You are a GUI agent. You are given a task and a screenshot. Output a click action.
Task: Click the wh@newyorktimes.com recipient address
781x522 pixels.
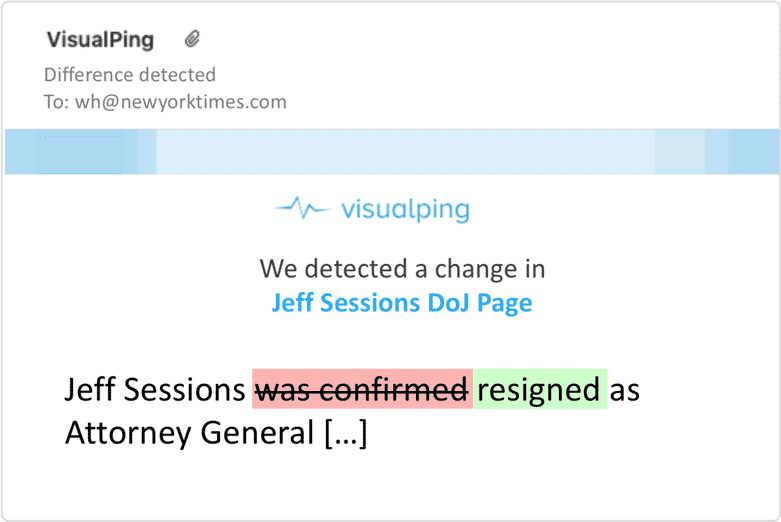pyautogui.click(x=181, y=102)
